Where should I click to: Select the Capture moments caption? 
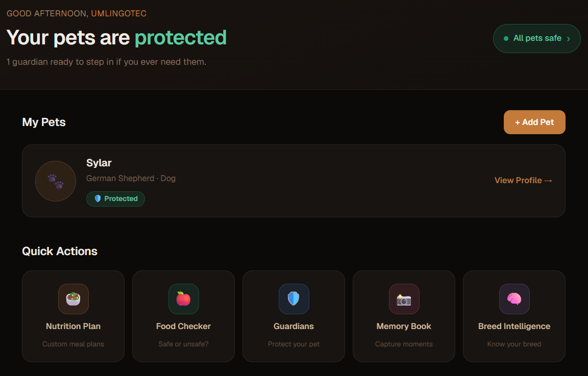tap(404, 344)
